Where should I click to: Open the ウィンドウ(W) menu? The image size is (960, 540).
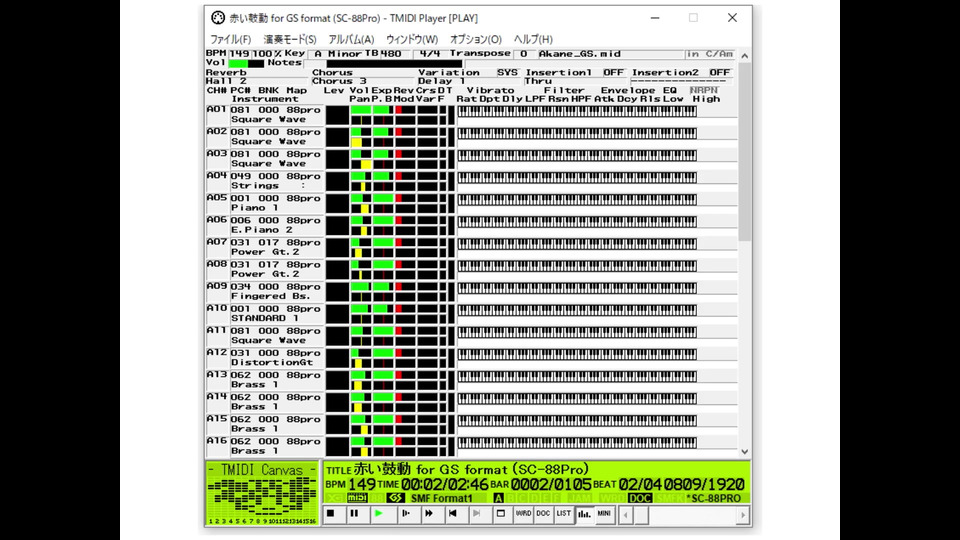point(411,39)
